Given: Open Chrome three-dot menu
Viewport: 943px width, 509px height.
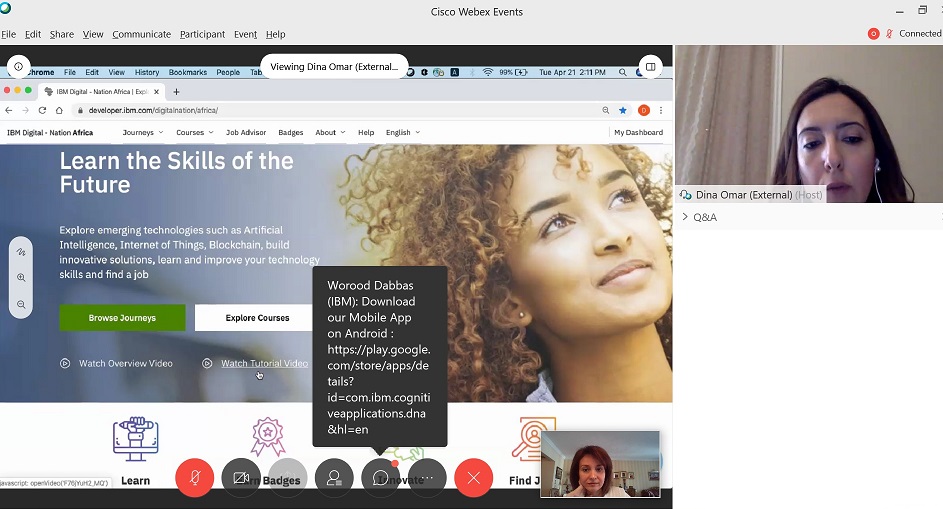Looking at the screenshot, I should pos(661,110).
